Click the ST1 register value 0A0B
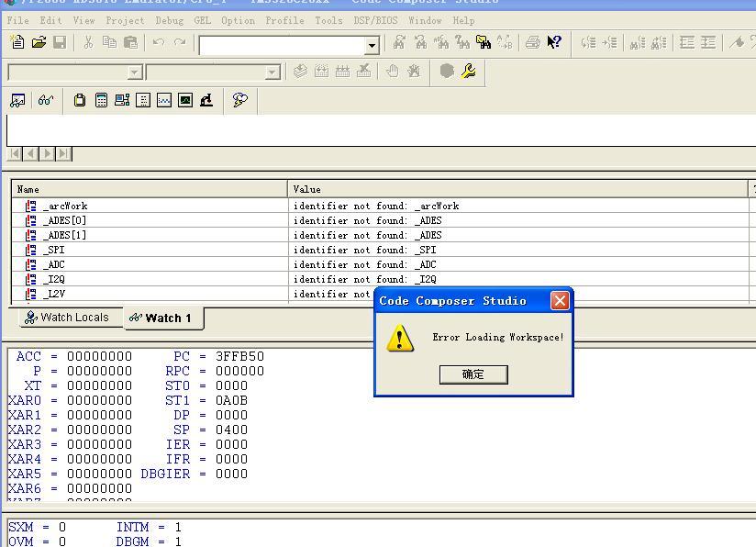Image resolution: width=756 pixels, height=547 pixels. pos(231,400)
